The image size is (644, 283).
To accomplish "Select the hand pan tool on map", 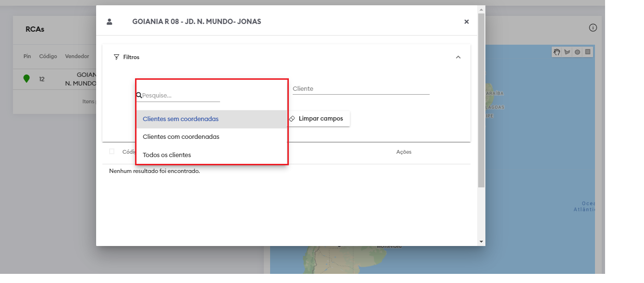I will 557,52.
